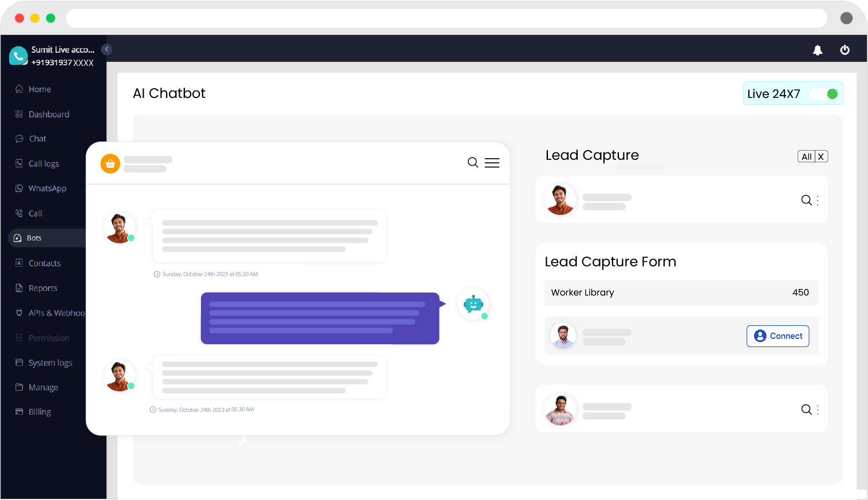Open the search in the chat window
The width and height of the screenshot is (868, 500).
click(x=473, y=162)
